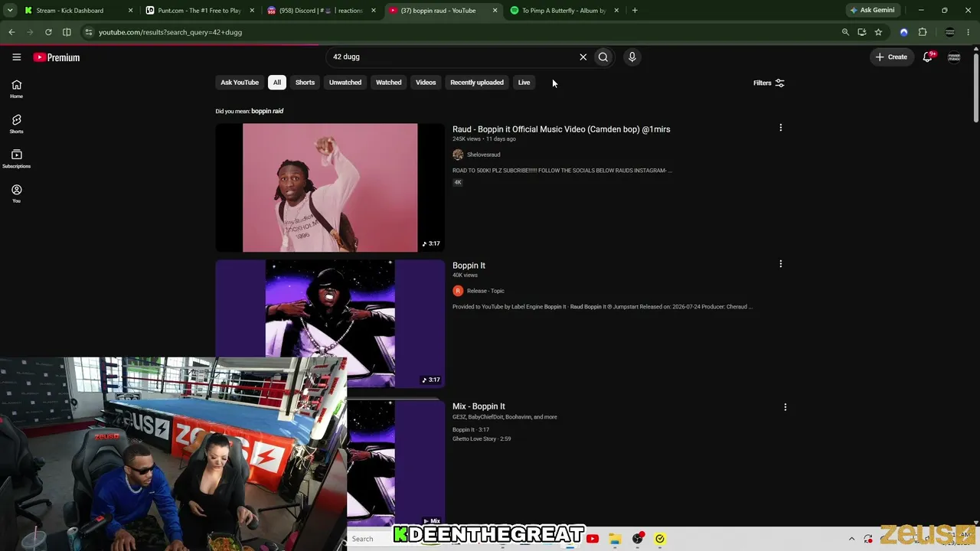
Task: Show hidden system tray icons
Action: (x=851, y=539)
